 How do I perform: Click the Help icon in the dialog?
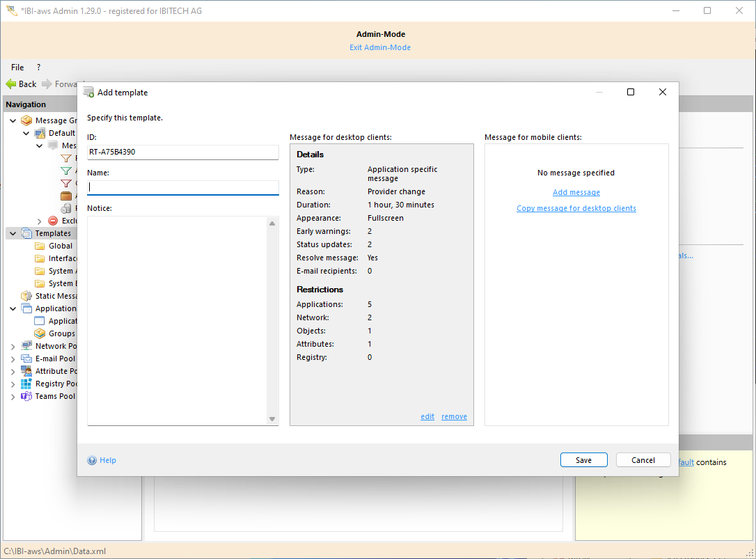[92, 460]
